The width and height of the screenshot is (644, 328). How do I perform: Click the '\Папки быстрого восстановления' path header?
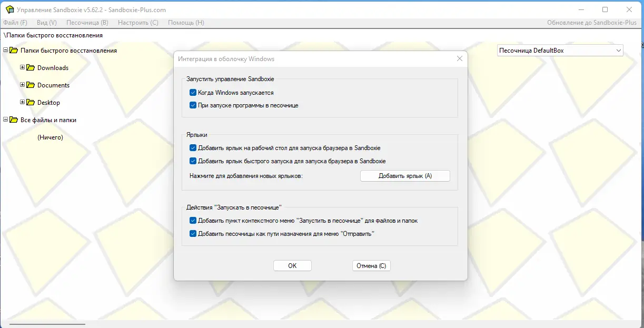[53, 35]
